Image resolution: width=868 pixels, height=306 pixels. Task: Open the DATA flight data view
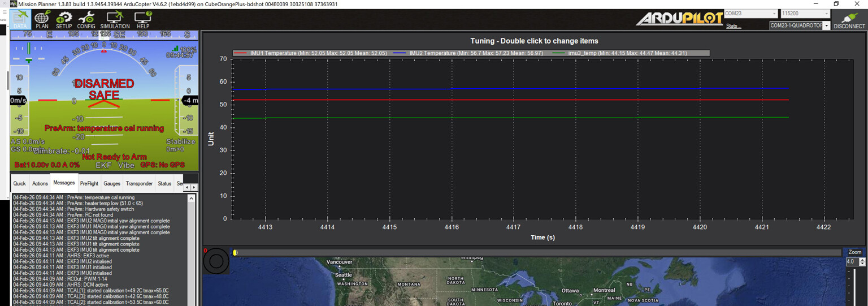[x=20, y=19]
